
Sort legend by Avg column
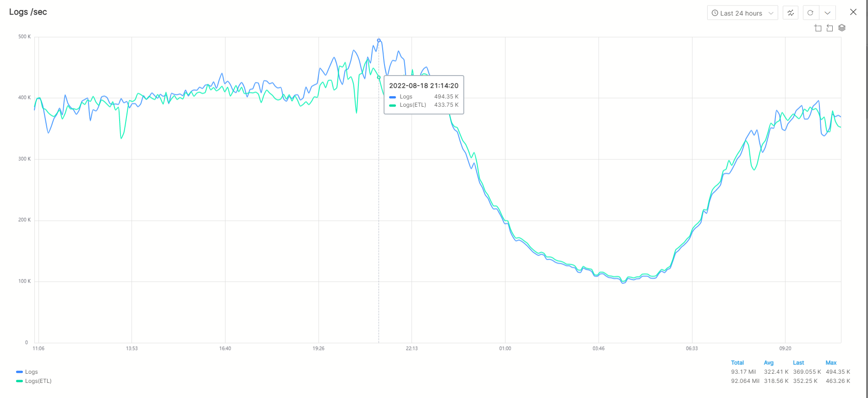click(x=769, y=363)
